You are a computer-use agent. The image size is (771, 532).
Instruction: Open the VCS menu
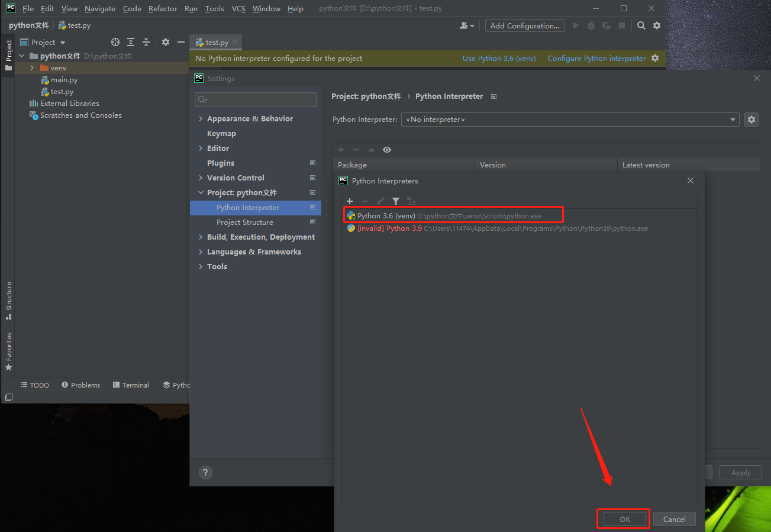click(238, 8)
